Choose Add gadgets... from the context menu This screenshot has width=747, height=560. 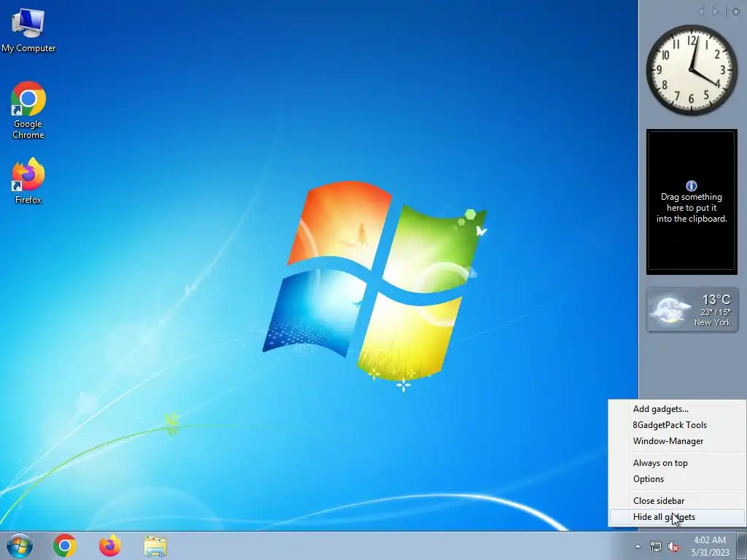point(676,408)
